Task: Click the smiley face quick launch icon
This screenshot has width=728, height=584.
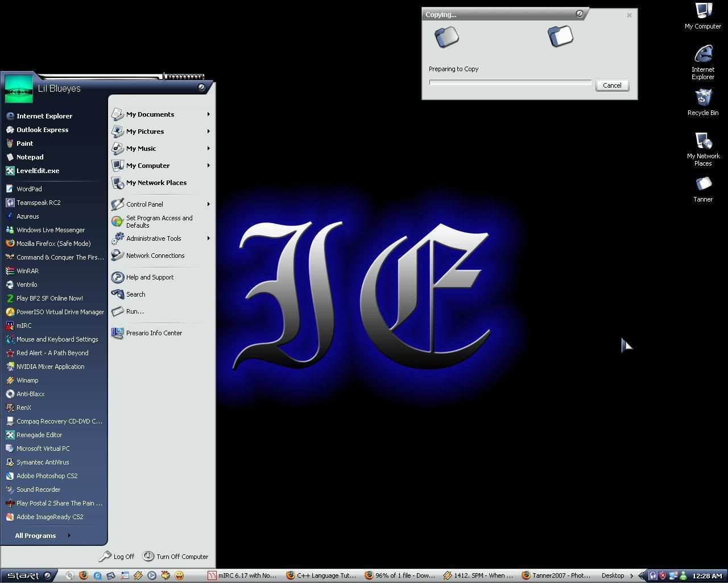Action: tap(179, 575)
